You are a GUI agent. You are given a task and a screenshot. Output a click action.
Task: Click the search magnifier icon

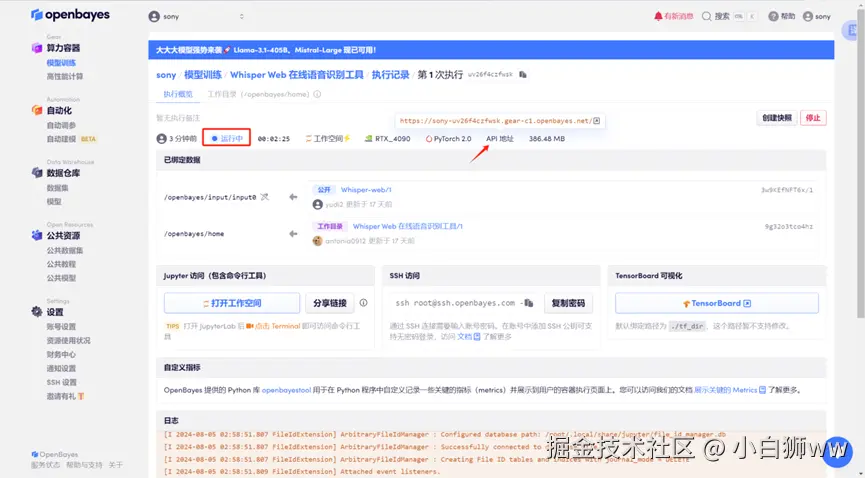[x=706, y=17]
